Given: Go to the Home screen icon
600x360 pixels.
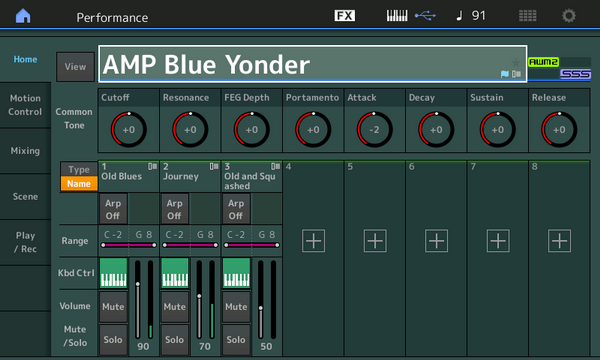Looking at the screenshot, I should [23, 16].
